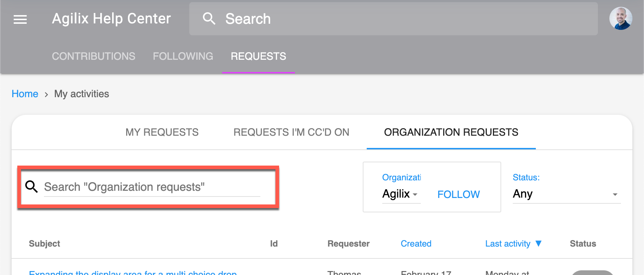Open the My Requests tab
The height and width of the screenshot is (275, 644).
coord(162,132)
